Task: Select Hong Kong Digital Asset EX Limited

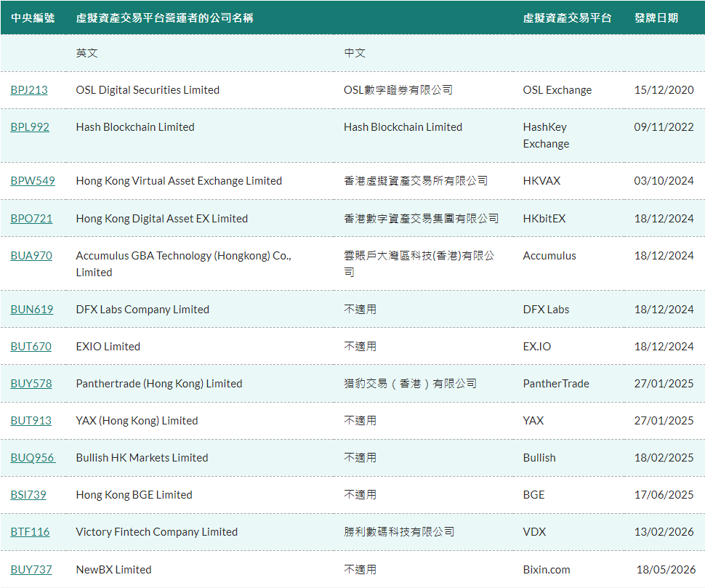Action: coord(162,219)
